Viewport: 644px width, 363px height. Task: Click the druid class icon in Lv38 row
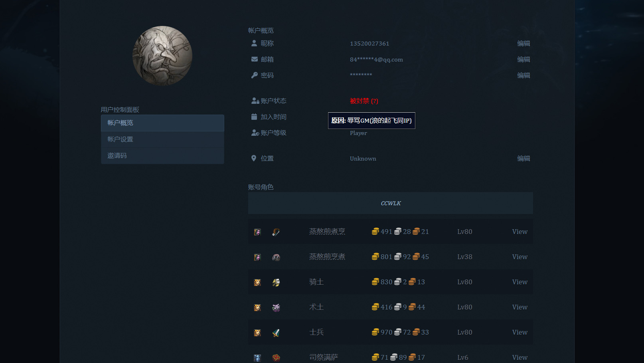(x=276, y=257)
